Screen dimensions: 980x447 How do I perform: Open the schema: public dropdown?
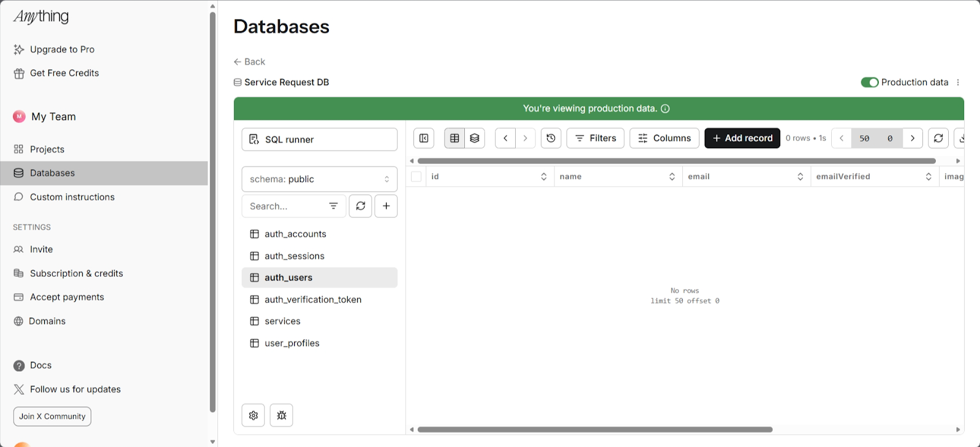[320, 179]
